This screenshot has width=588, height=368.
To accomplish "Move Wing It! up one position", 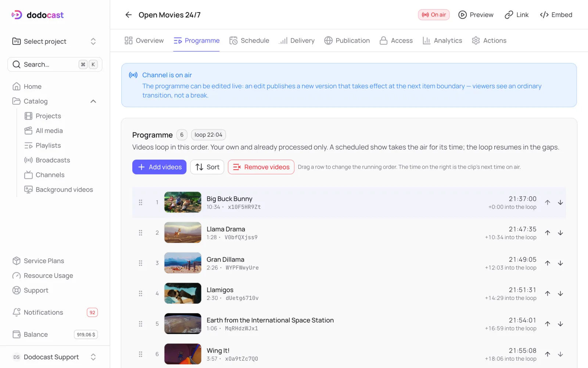I will click(x=548, y=354).
